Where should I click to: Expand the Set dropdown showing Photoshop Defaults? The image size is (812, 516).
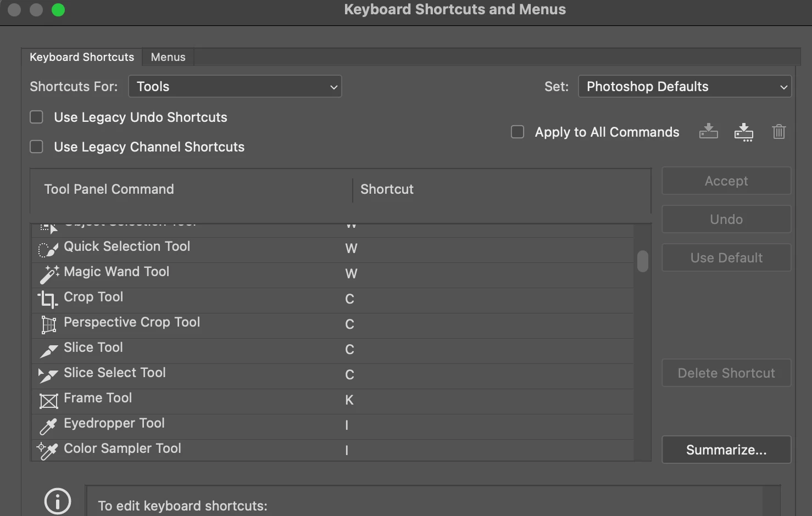pyautogui.click(x=684, y=87)
